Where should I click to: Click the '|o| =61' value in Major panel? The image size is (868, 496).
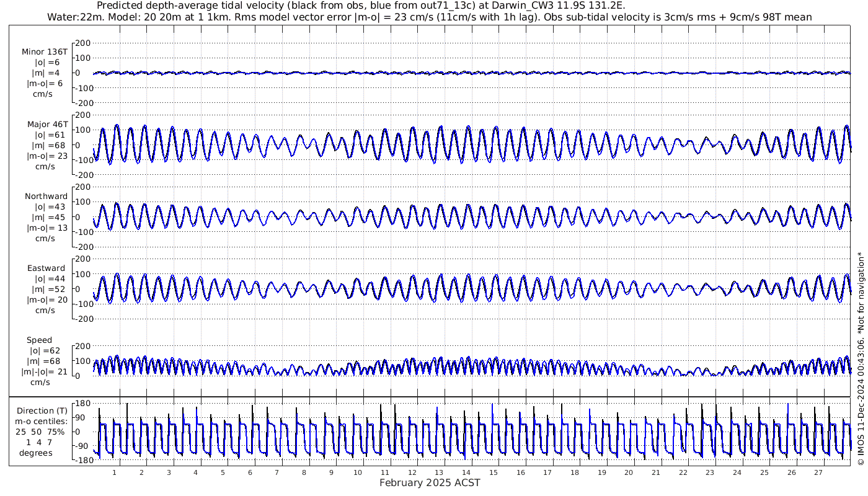point(50,135)
